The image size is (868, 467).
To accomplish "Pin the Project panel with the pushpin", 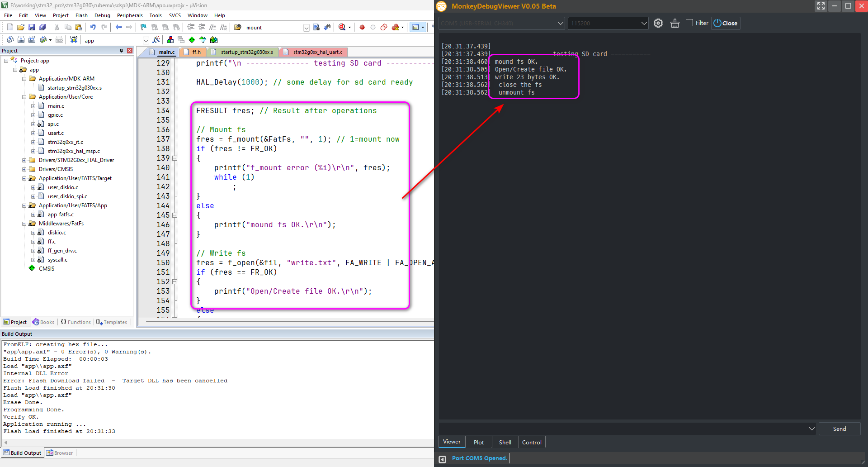I will pyautogui.click(x=121, y=51).
